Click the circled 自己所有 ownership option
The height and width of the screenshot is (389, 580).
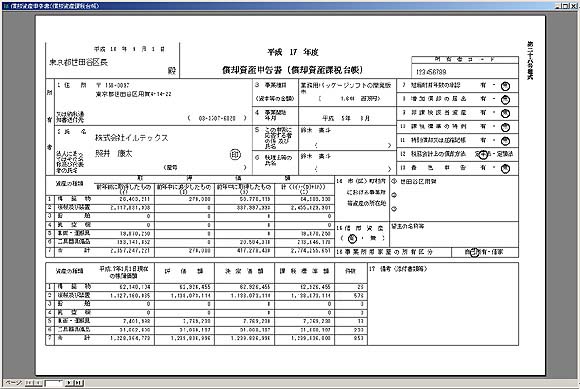pos(474,253)
